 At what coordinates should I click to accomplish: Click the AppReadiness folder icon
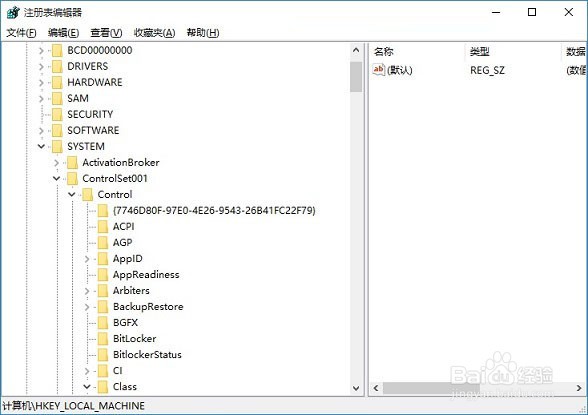tap(103, 275)
